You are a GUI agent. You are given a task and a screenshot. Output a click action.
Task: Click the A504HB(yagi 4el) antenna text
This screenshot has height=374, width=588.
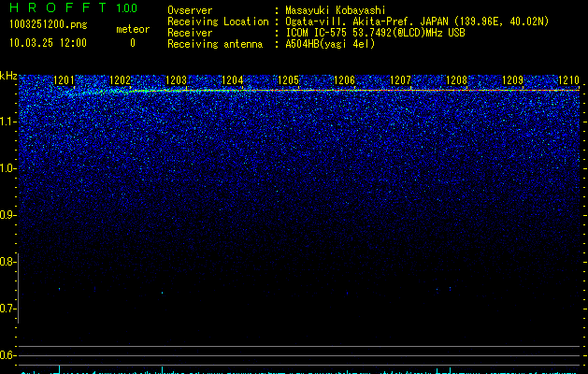pos(330,44)
